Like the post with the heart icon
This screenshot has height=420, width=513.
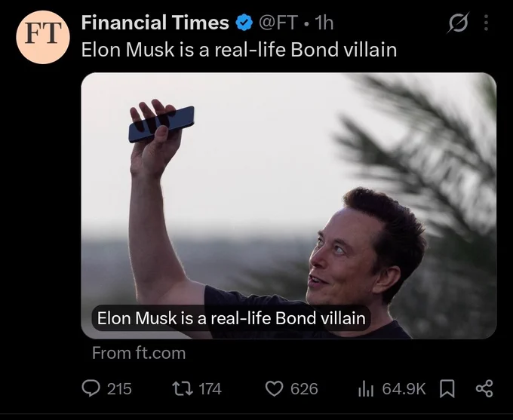[274, 388]
